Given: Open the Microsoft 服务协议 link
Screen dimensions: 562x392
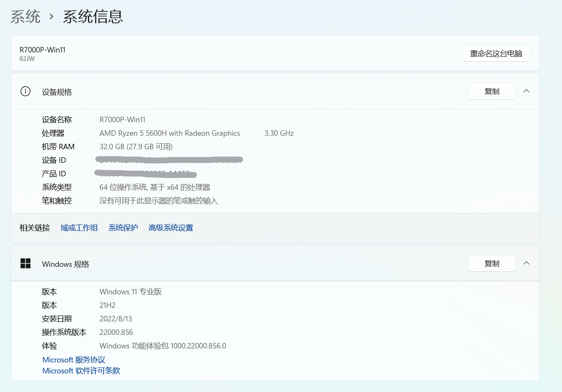Looking at the screenshot, I should pos(73,359).
